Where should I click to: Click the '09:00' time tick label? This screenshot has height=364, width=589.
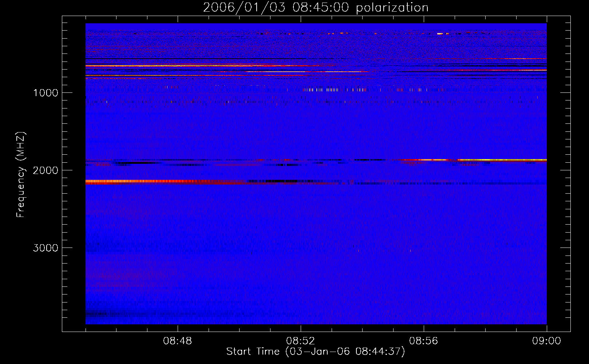(546, 341)
